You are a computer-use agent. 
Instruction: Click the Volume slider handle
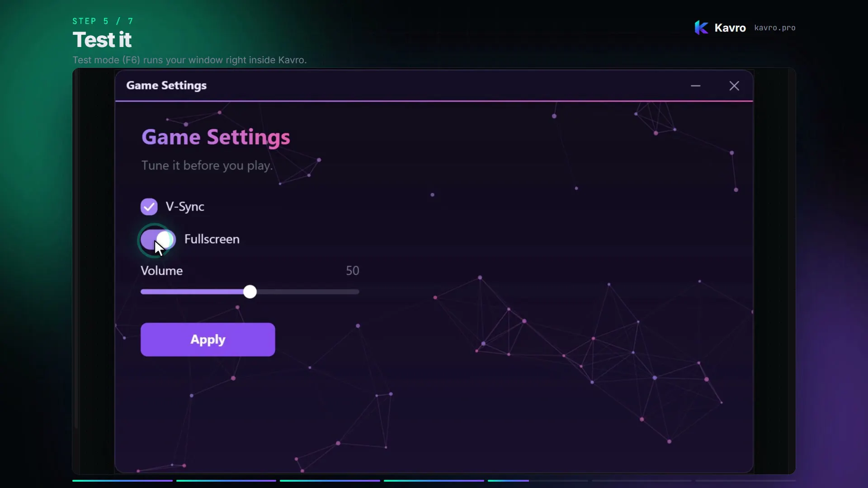[x=250, y=291]
